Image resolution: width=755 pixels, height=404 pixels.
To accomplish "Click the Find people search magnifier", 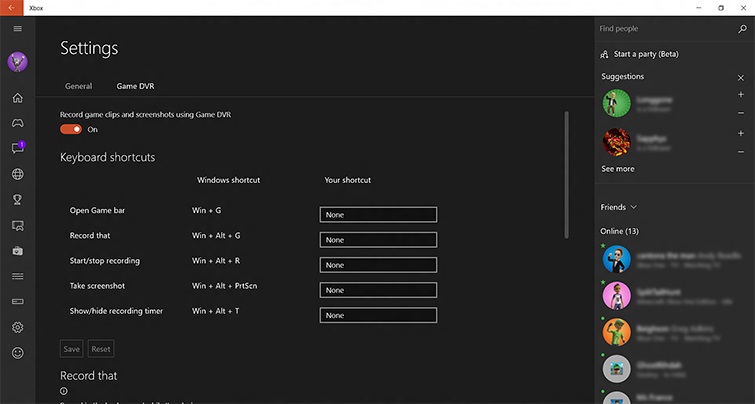I will coord(742,29).
